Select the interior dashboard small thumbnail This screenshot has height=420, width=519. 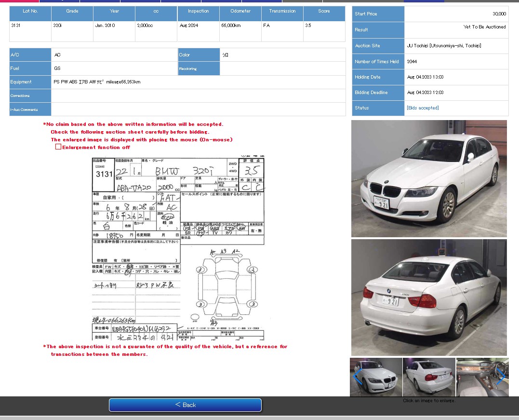pos(482,377)
